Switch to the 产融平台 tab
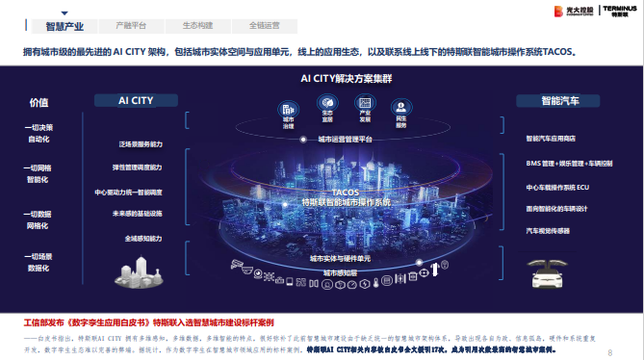644x360 pixels. [131, 26]
